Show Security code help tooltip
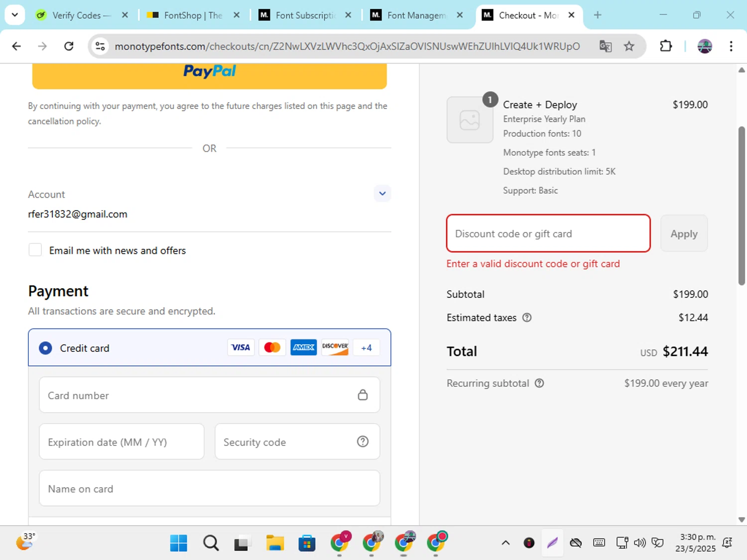 (x=363, y=442)
